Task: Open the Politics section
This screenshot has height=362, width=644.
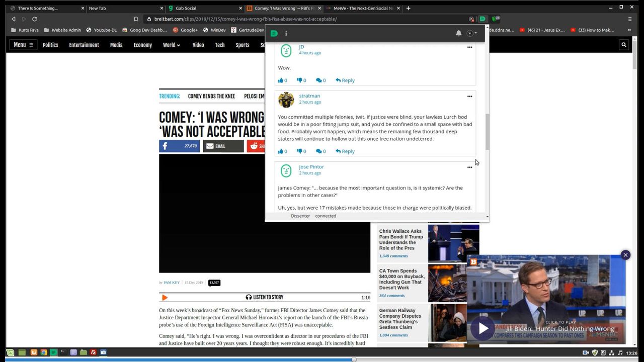Action: (x=50, y=45)
